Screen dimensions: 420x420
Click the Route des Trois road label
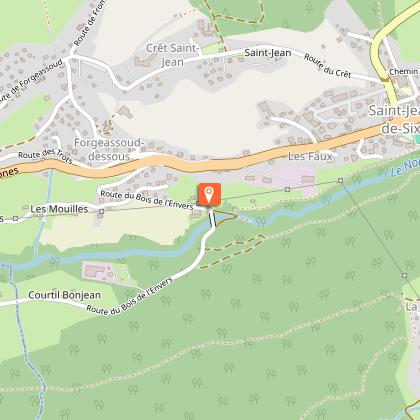45,156
